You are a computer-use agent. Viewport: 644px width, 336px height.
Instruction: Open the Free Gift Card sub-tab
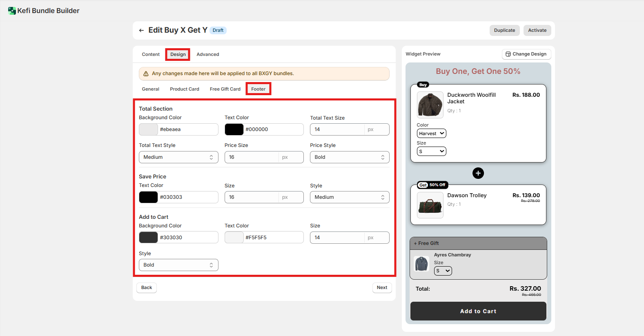click(225, 89)
